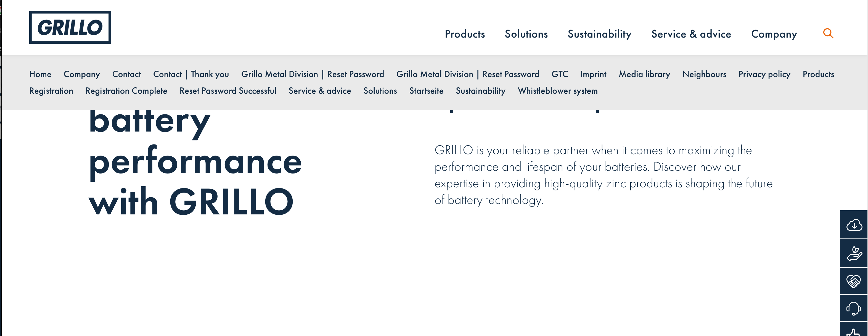868x336 pixels.
Task: Open the Media library link
Action: (644, 74)
